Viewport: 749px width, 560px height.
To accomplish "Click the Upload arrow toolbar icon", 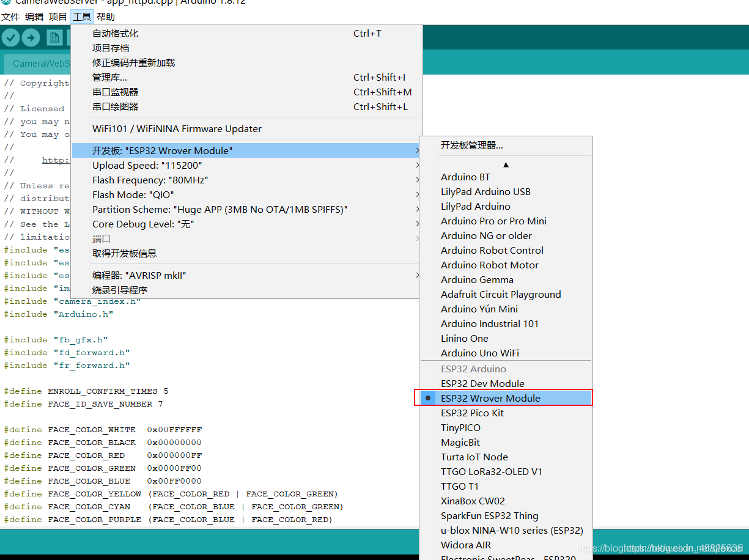I will pos(31,38).
